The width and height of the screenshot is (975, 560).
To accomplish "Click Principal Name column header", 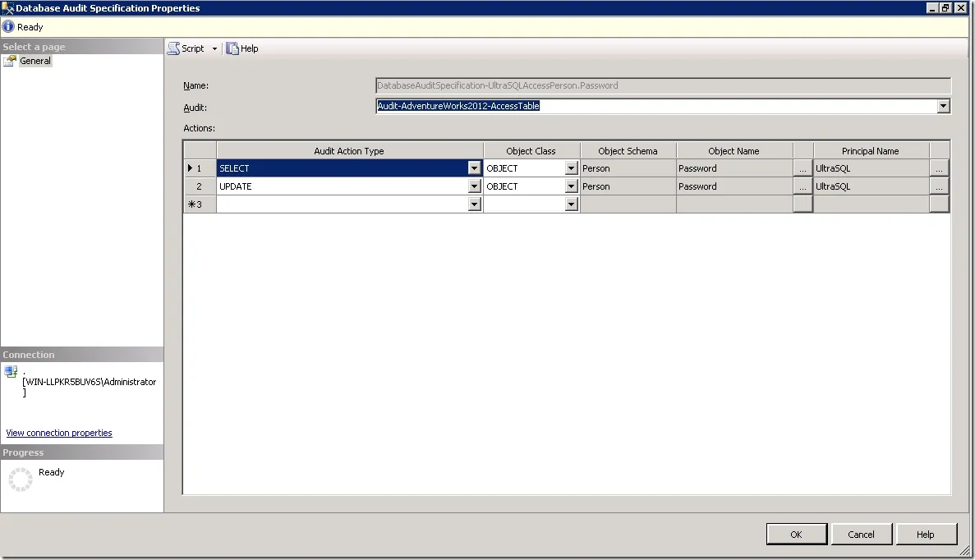I will (871, 151).
